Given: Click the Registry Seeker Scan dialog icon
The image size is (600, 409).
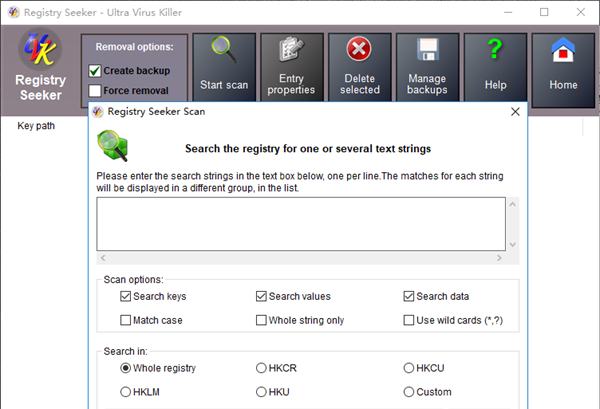Looking at the screenshot, I should click(x=98, y=112).
